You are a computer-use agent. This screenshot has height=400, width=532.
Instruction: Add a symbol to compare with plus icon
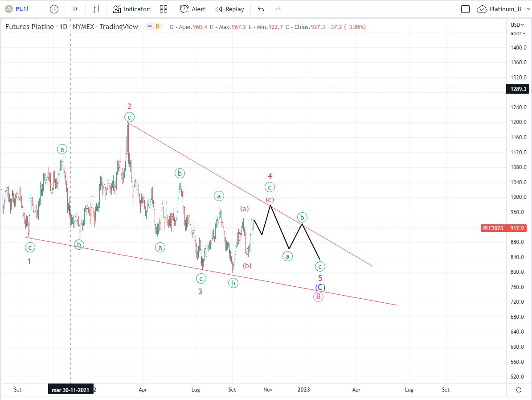click(54, 9)
